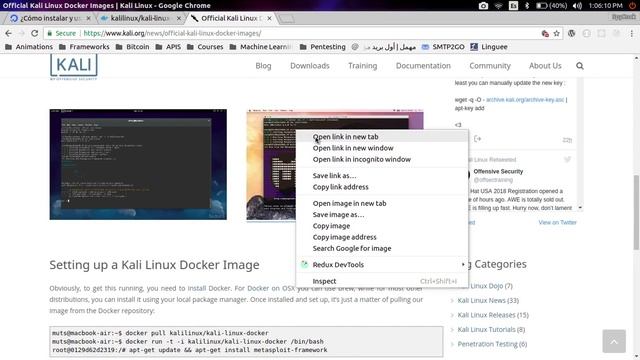Screen dimensions: 640x360
Task: Open the Kali Linux News (33) category
Action: 488,300
